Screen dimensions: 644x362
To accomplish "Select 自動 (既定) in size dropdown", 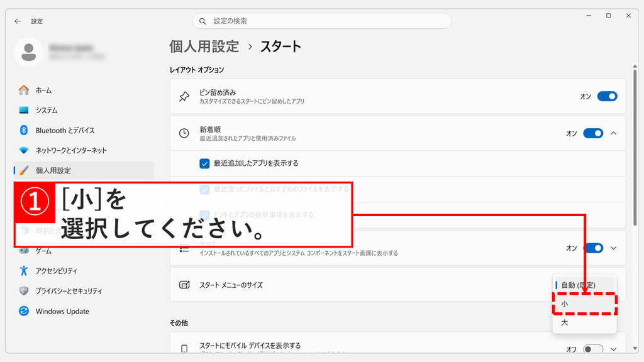I will click(x=584, y=285).
